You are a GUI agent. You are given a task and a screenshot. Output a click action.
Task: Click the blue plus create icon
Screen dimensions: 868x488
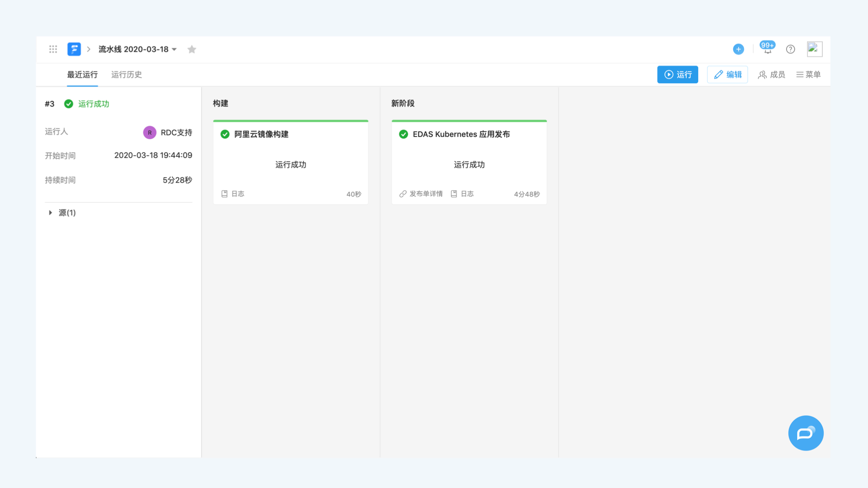pyautogui.click(x=738, y=49)
